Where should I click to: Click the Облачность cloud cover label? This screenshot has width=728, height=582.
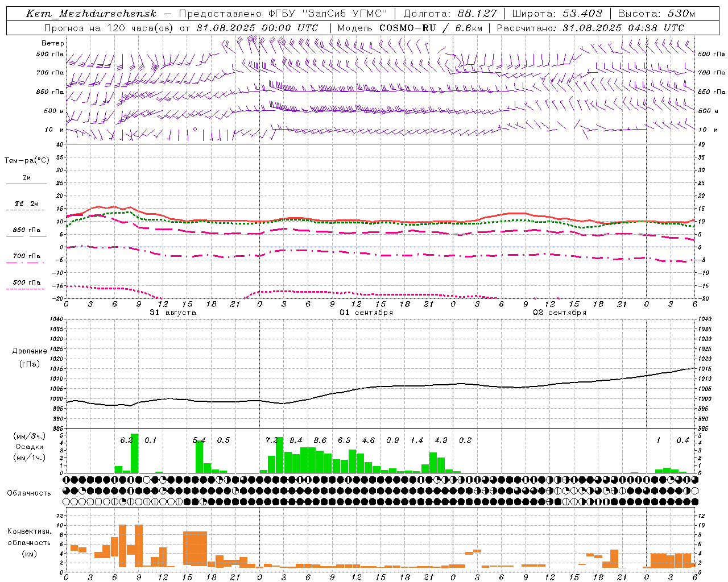tap(29, 493)
